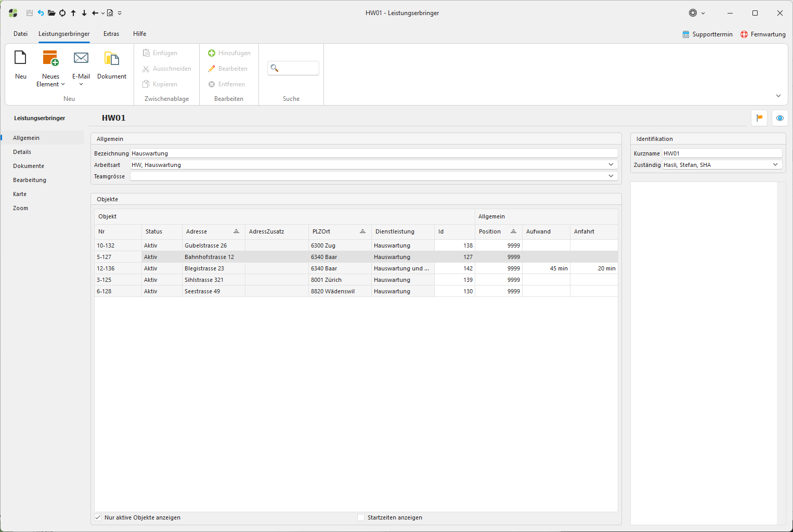Click the blue undo arrow icon

(41, 13)
